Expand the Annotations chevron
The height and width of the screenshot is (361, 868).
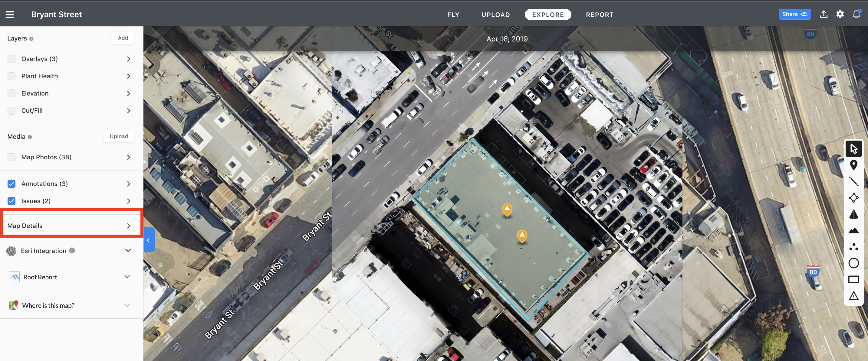[x=128, y=184]
